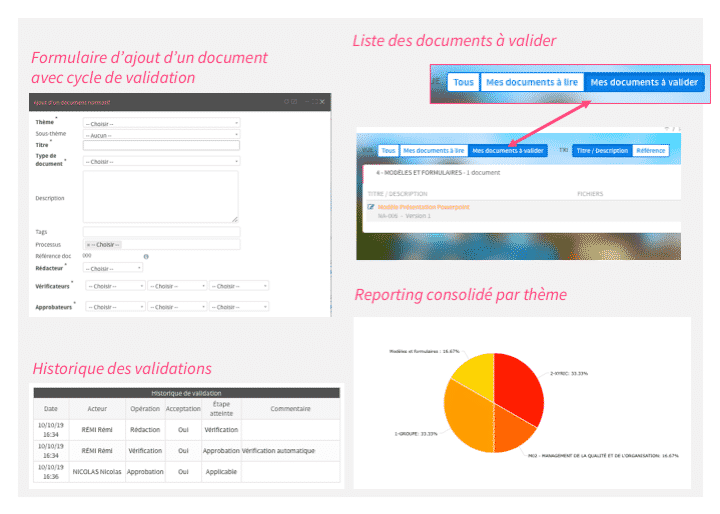
Task: Click the dark-orange M02 Management pie slice
Action: pos(512,429)
